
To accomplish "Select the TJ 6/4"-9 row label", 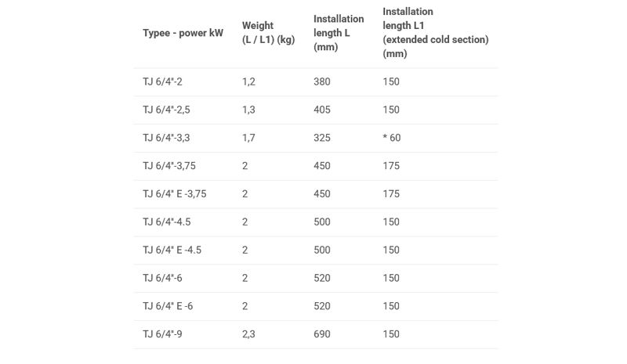I will (162, 335).
